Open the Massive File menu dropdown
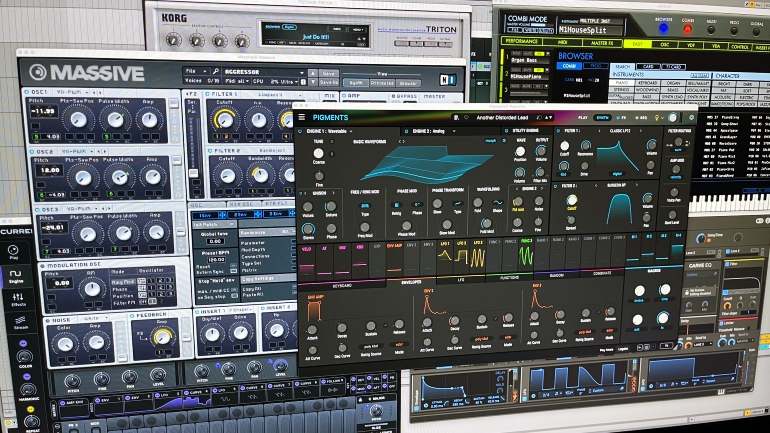Viewport: 770px width, 433px height. point(195,71)
